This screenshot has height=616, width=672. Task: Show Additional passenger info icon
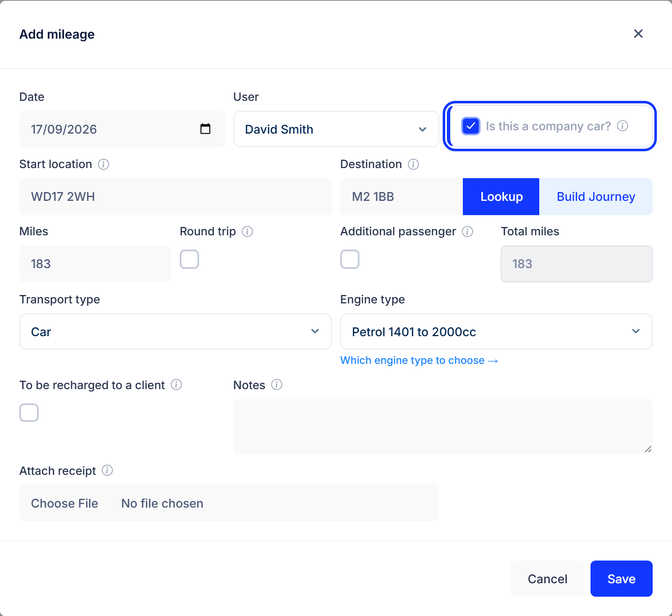pos(467,232)
